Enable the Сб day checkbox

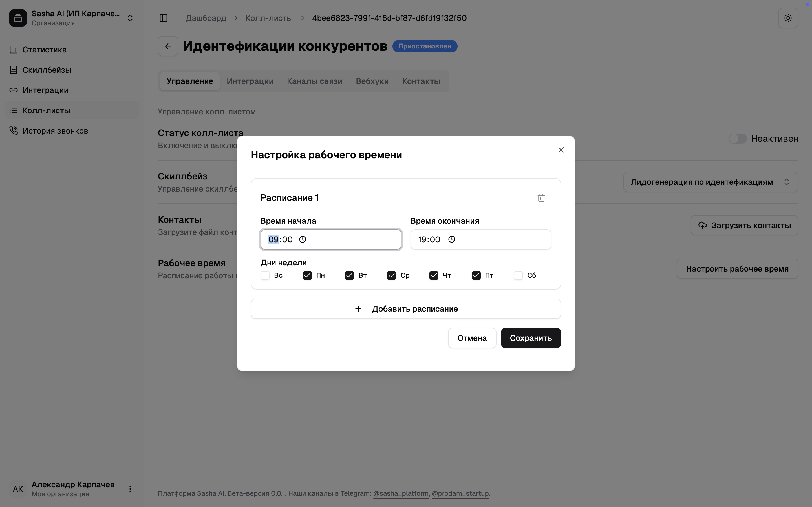pyautogui.click(x=518, y=275)
